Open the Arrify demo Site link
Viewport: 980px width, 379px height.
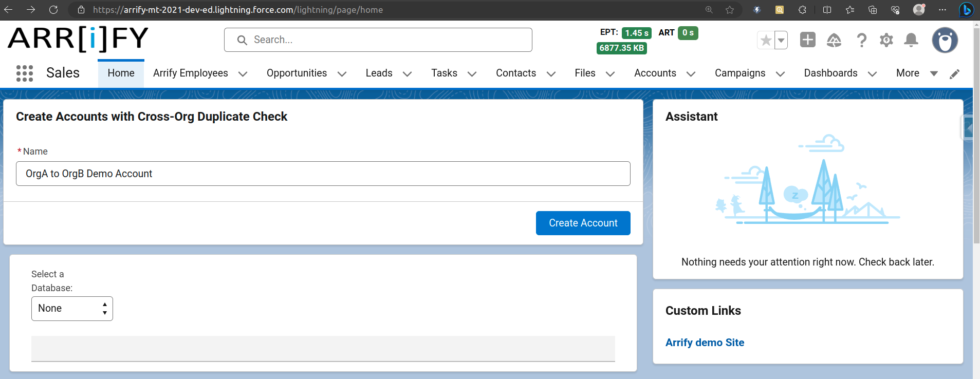705,343
